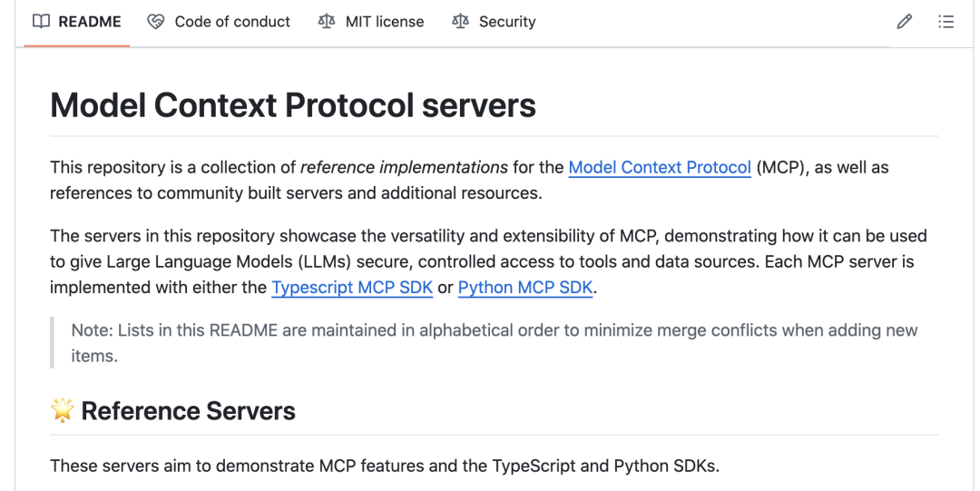Viewport: 980px width, 491px height.
Task: Click the MIT license scale icon
Action: pos(327,22)
